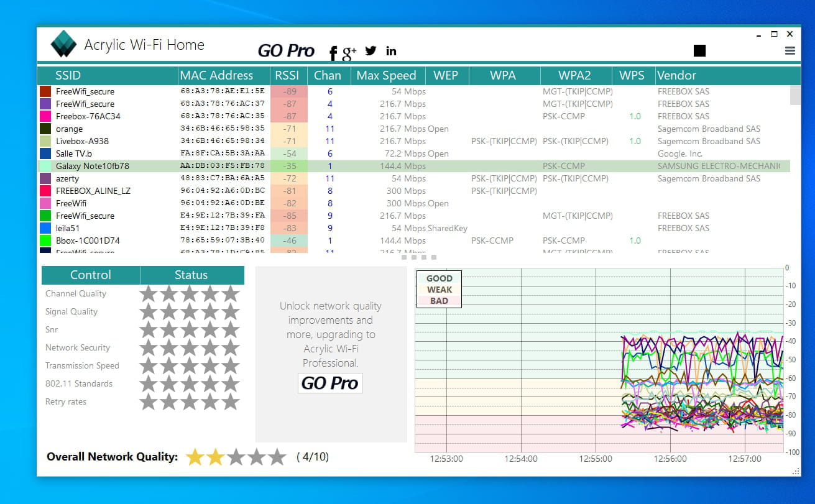This screenshot has height=504, width=815.
Task: Open the Facebook social icon
Action: (x=333, y=53)
